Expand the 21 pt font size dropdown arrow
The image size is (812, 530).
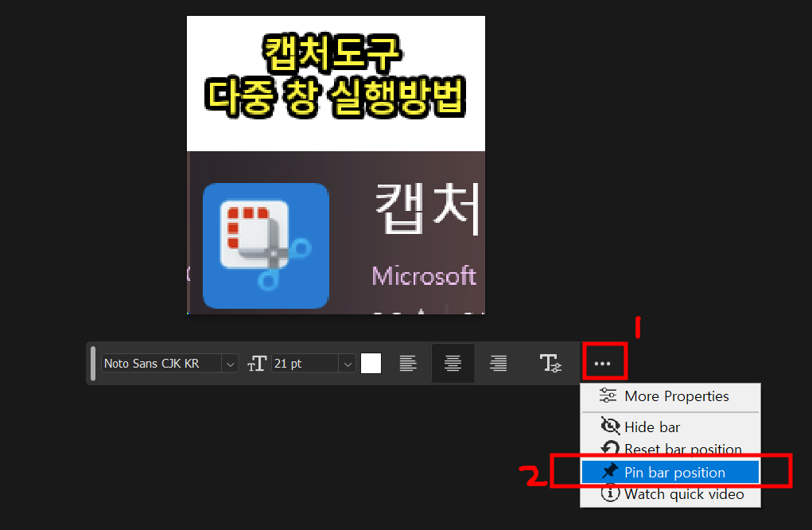click(x=348, y=364)
